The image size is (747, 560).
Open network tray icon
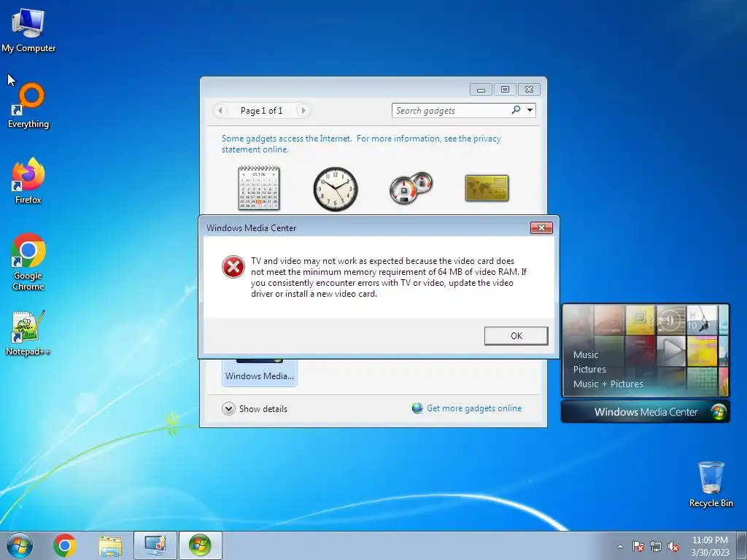point(656,547)
